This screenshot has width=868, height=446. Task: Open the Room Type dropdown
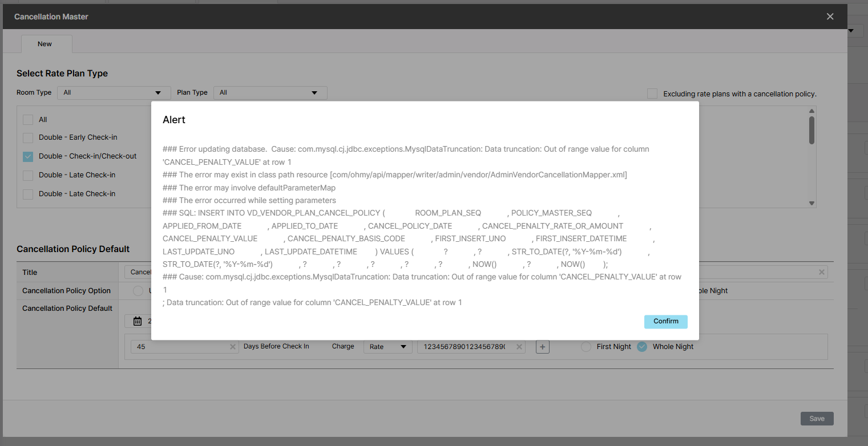click(x=114, y=93)
